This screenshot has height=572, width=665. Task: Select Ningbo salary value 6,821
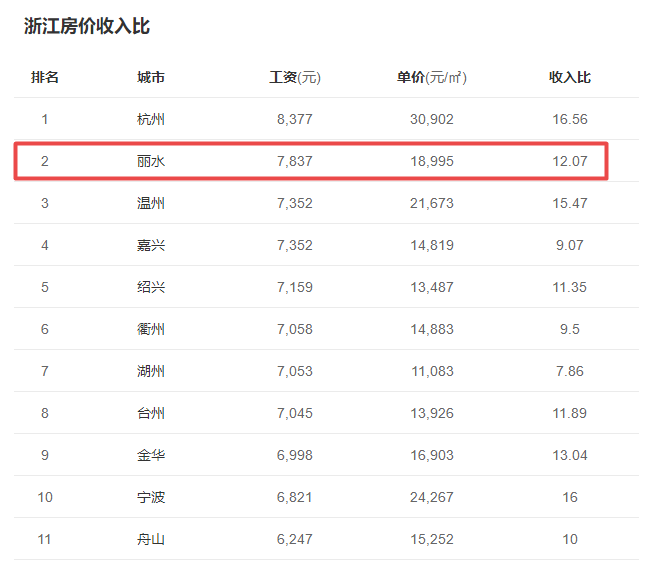click(x=295, y=497)
